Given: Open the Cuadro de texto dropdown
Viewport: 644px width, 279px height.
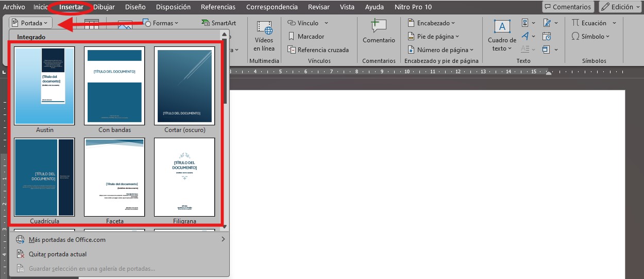Looking at the screenshot, I should [x=502, y=36].
